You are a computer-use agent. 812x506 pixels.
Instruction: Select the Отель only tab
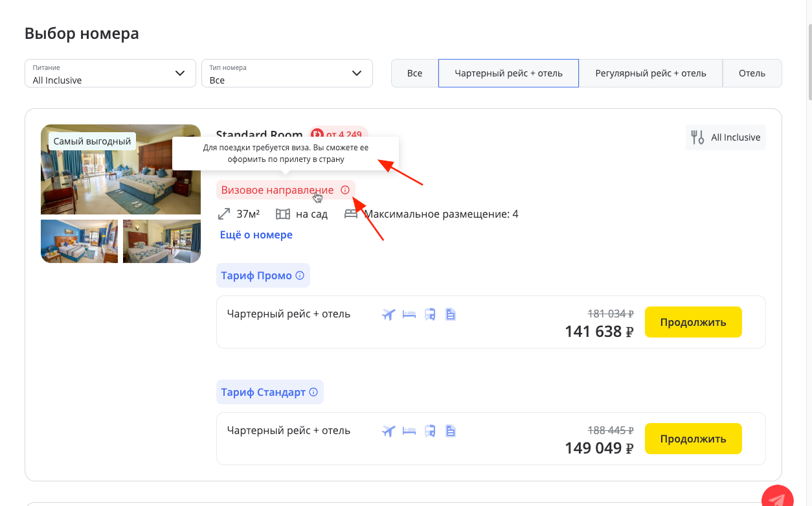pyautogui.click(x=752, y=73)
